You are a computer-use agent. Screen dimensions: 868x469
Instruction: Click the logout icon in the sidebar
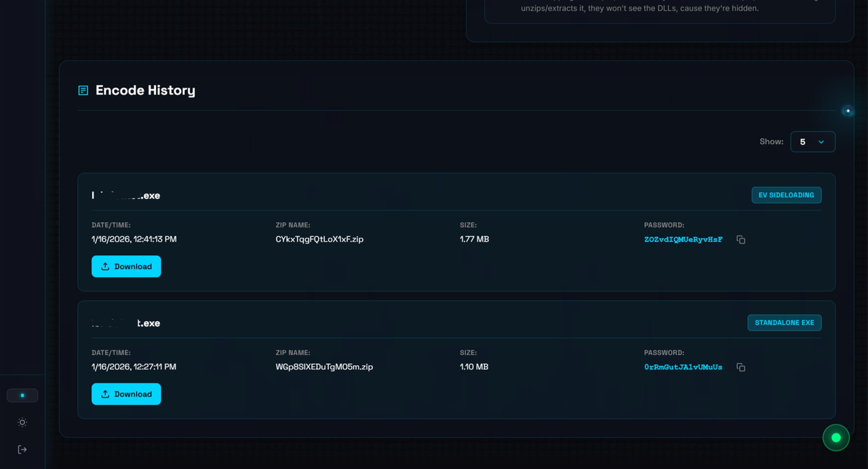coord(22,449)
